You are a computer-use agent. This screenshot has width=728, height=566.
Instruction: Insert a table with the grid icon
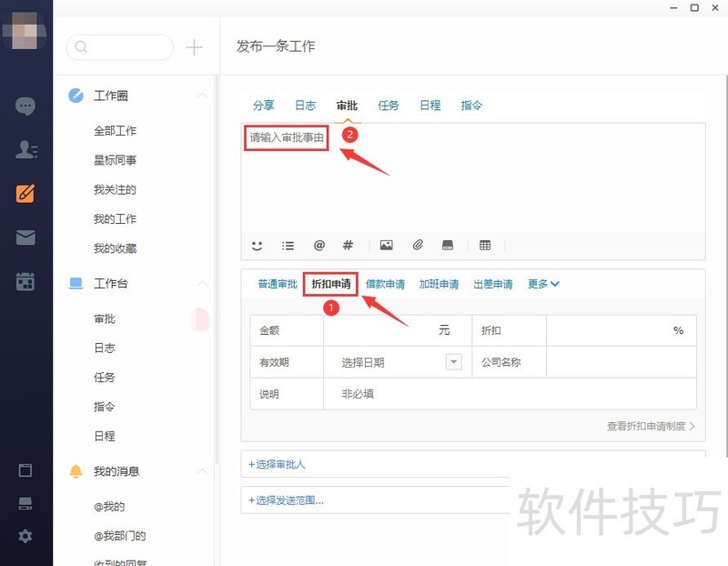(485, 245)
